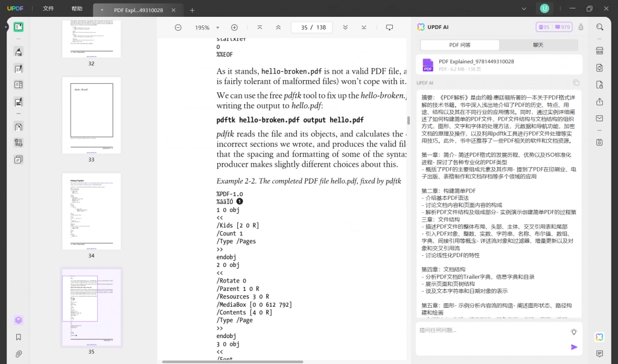The image size is (618, 364).
Task: Open the Bookmarks panel
Action: (18, 337)
